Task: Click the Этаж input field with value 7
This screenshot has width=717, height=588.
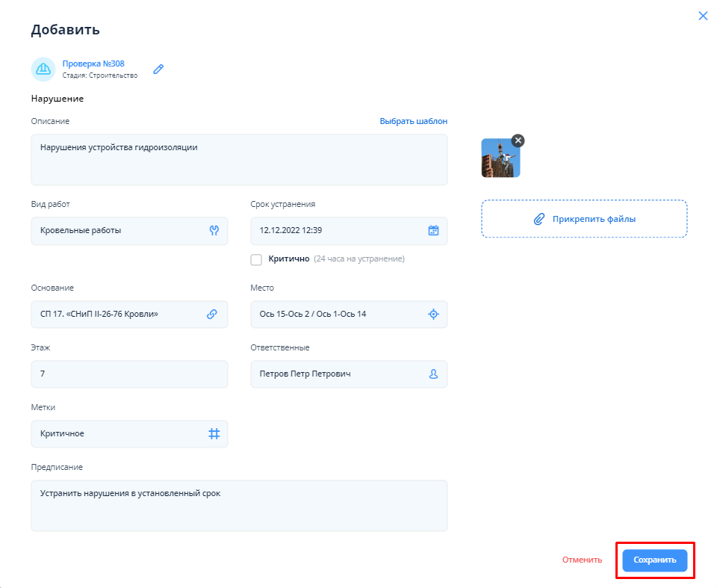Action: [129, 374]
